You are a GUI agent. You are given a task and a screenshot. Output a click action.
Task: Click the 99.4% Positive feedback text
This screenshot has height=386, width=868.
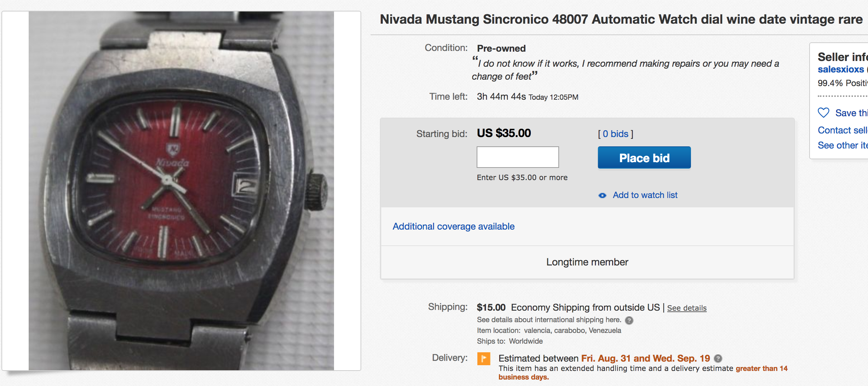(842, 83)
